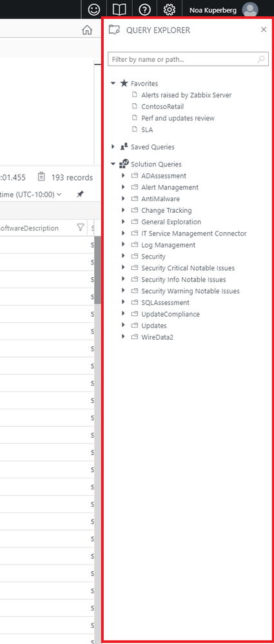This screenshot has width=274, height=644.
Task: Click the results vertical scrollbar thumb
Action: [x=98, y=270]
